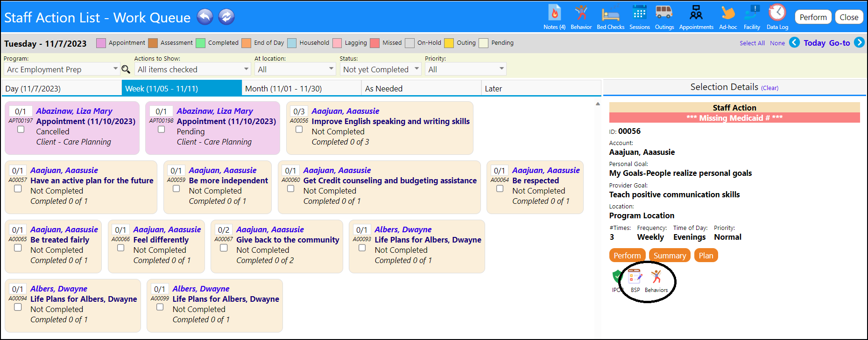Open the Appointments icon
Viewport: 868px width, 340px height.
[696, 17]
